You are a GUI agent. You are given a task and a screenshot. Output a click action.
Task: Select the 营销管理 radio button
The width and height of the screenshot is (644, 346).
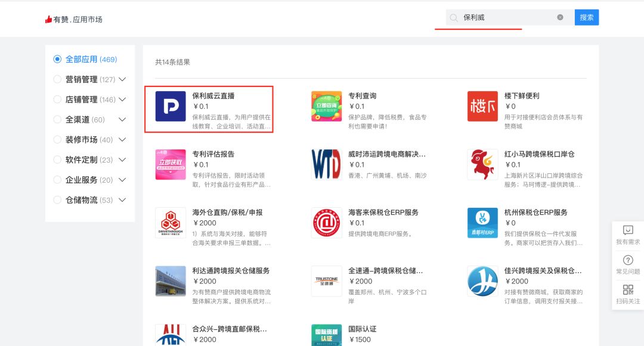point(57,79)
